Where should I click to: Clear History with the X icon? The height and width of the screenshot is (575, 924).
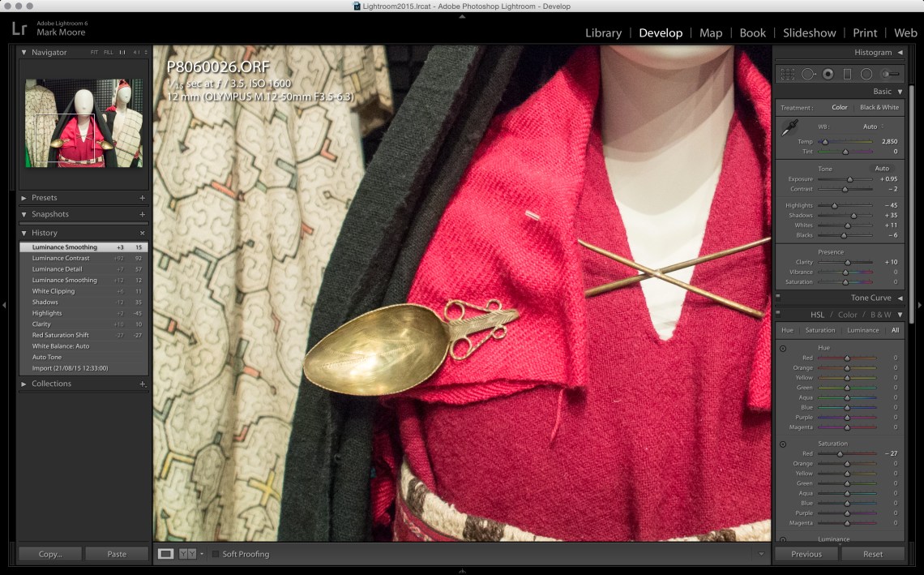pos(143,233)
